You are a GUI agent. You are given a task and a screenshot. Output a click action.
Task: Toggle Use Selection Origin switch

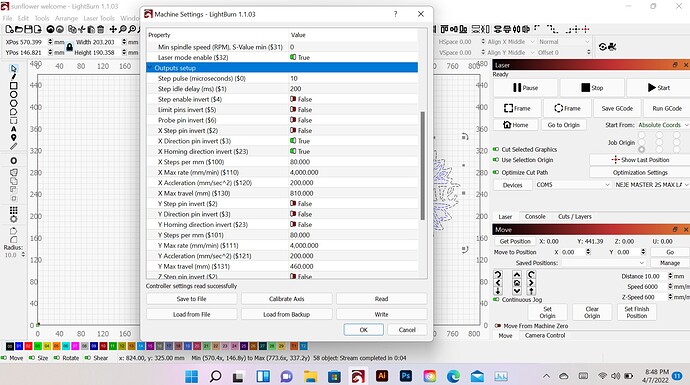point(496,160)
